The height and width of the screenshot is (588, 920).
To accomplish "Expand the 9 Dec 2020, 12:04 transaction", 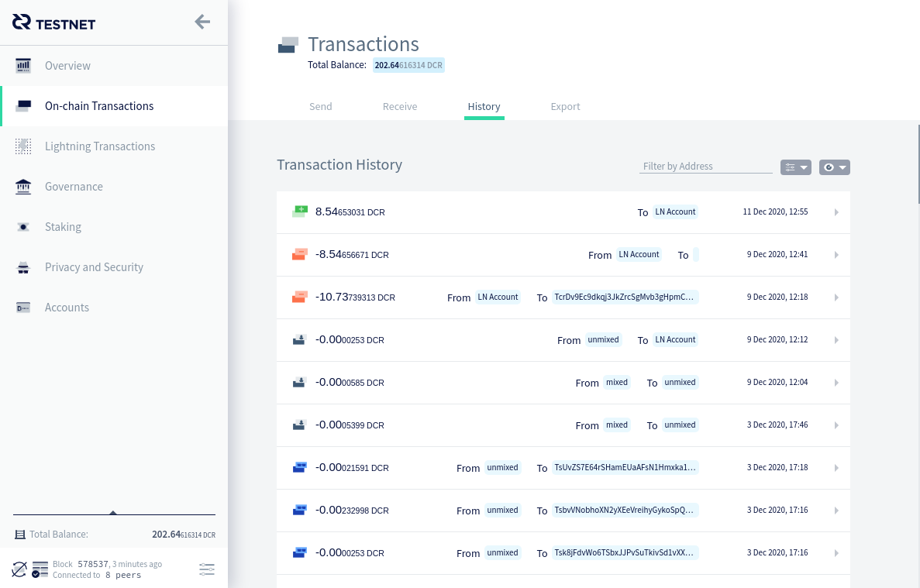I will point(837,383).
